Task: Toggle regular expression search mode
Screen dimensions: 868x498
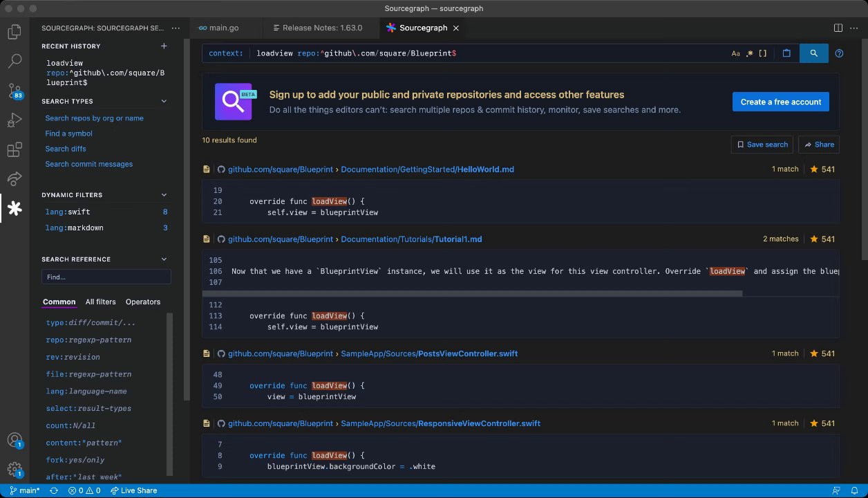Action: tap(749, 53)
